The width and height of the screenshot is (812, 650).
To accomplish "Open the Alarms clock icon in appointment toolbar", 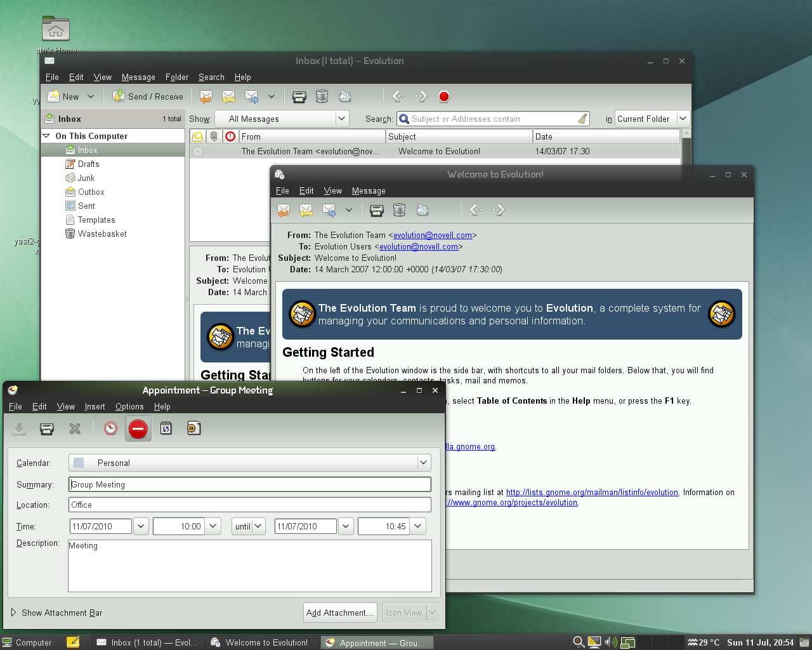I will coord(110,429).
